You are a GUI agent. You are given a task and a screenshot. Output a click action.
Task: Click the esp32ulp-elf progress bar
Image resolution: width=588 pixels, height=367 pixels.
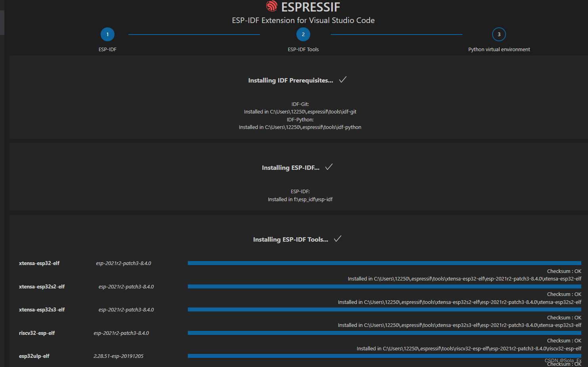384,356
